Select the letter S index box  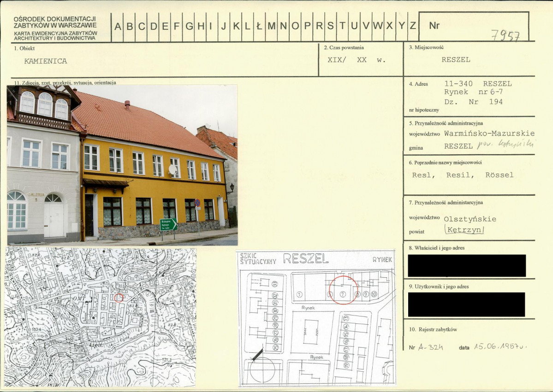tap(331, 26)
